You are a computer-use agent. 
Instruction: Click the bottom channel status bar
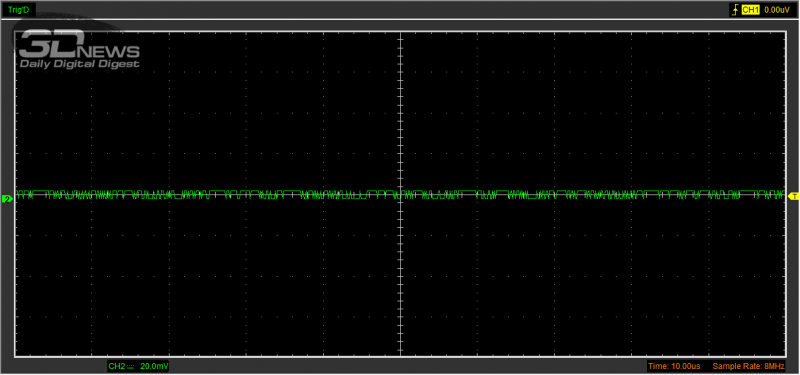pos(400,366)
